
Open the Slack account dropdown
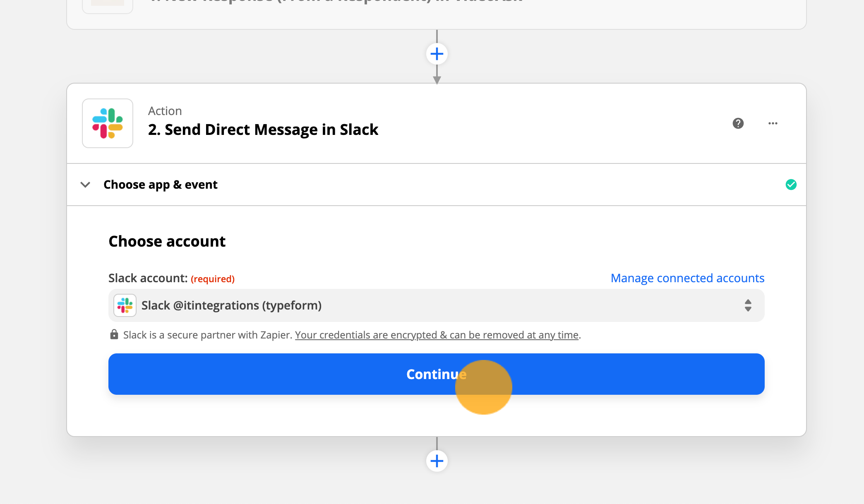pyautogui.click(x=436, y=305)
